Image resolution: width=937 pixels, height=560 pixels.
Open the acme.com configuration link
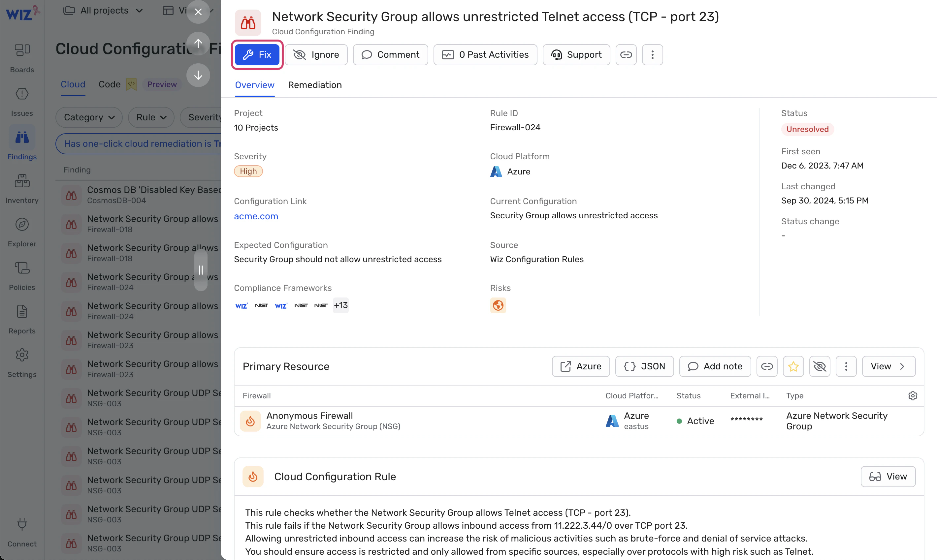point(256,216)
